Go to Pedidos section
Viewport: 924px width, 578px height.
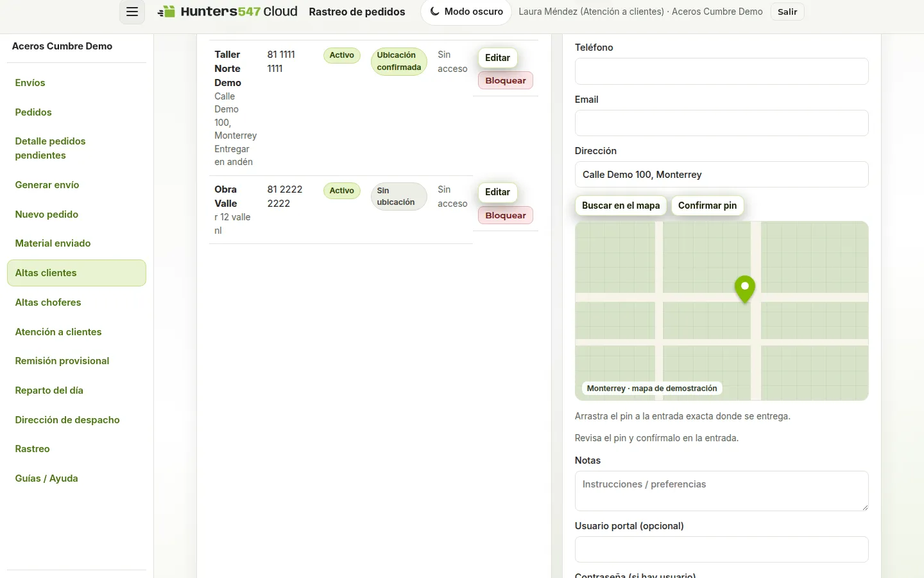click(x=76, y=112)
